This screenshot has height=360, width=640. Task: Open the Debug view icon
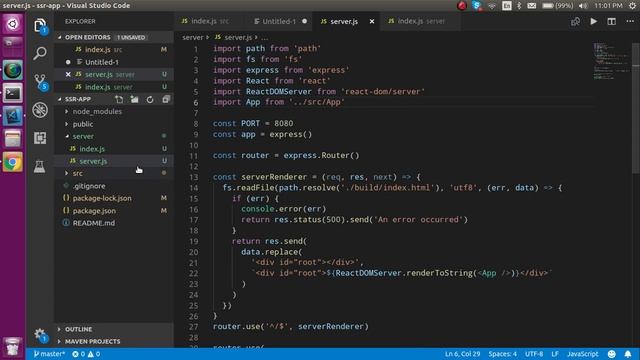(40, 110)
